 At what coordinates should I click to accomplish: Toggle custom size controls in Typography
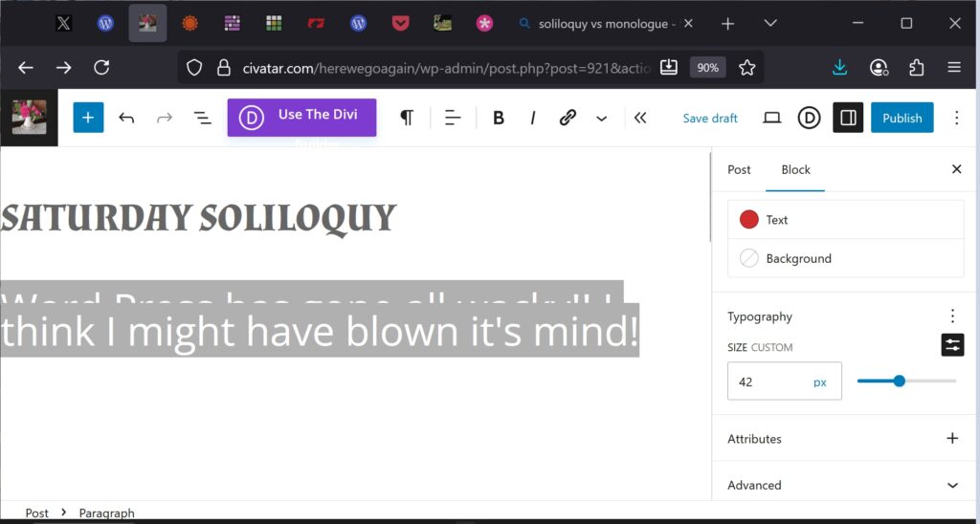pos(952,345)
